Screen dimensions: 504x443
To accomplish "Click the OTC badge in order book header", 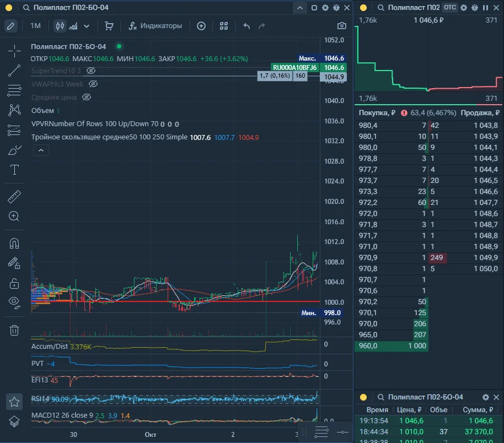I will tap(450, 7).
